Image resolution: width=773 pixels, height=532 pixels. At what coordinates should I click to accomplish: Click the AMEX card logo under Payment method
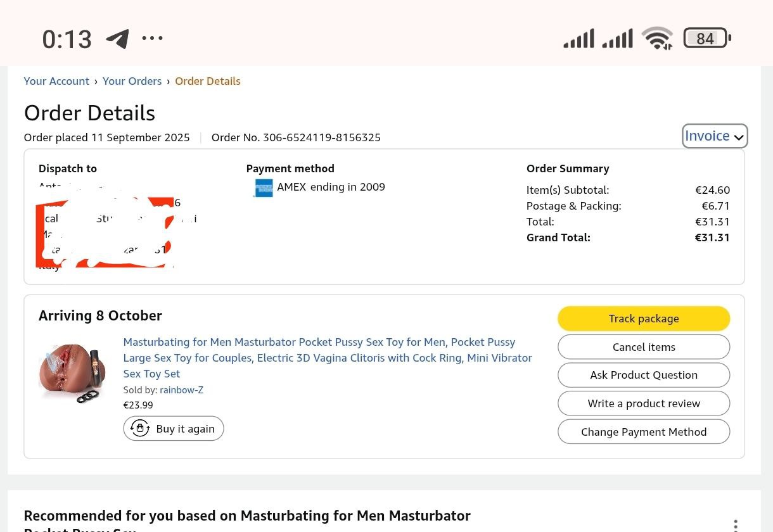(x=263, y=188)
